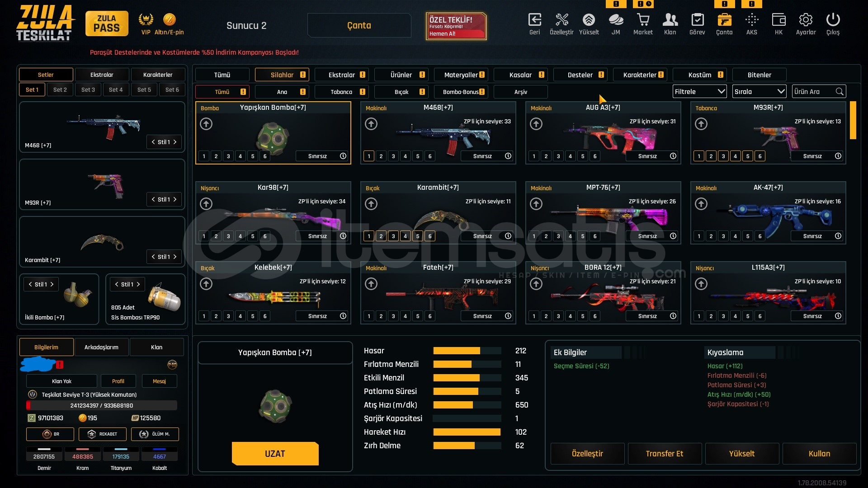Click the Mesaj button
868x488 pixels.
[x=159, y=381]
